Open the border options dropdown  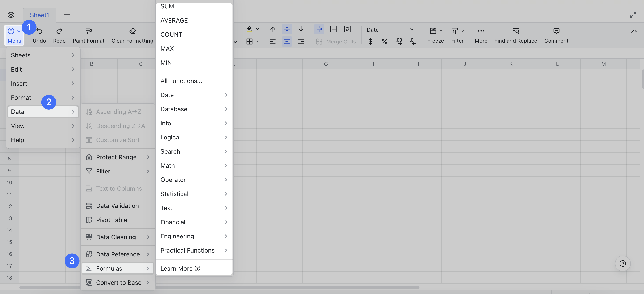[x=258, y=41]
